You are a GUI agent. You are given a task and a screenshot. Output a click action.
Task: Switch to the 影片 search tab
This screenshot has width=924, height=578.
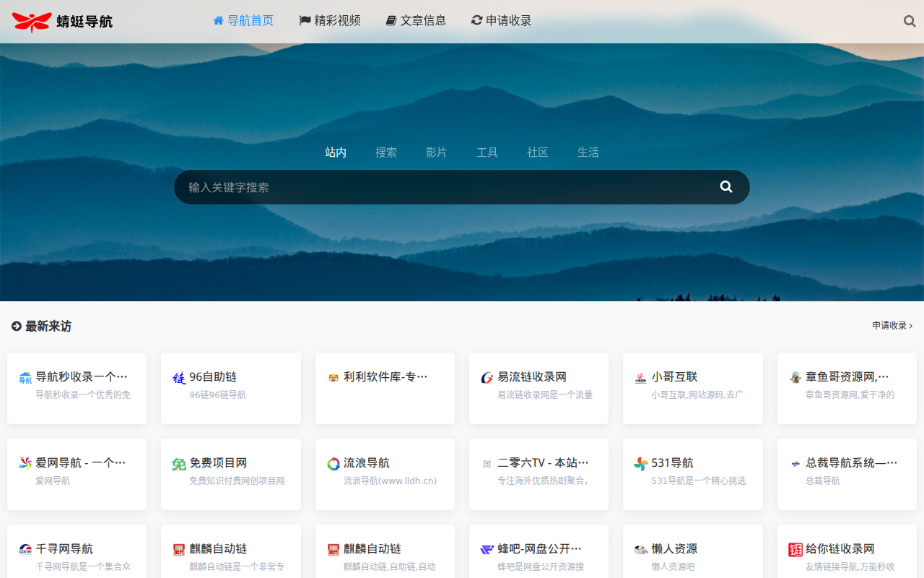[x=437, y=152]
